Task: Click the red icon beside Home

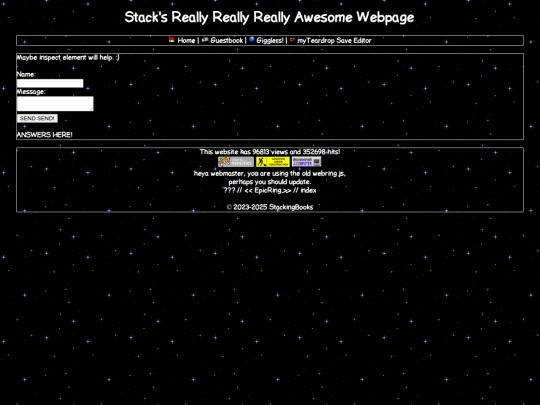Action: click(172, 40)
